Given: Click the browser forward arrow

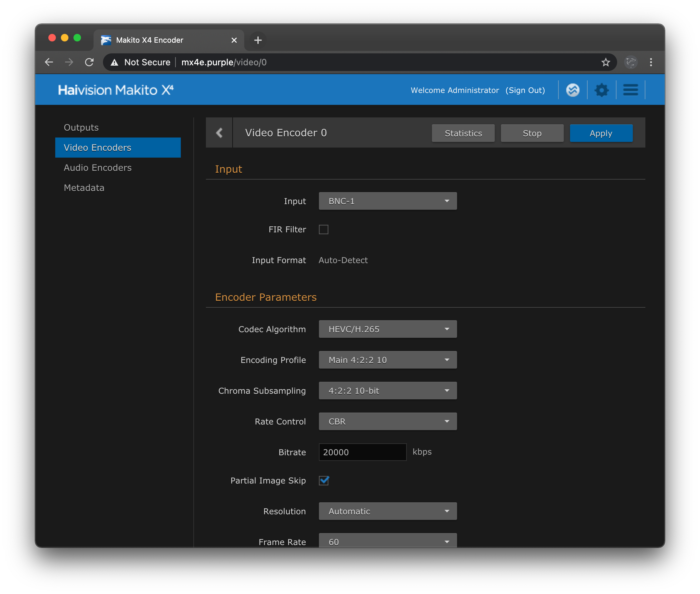Looking at the screenshot, I should [69, 62].
